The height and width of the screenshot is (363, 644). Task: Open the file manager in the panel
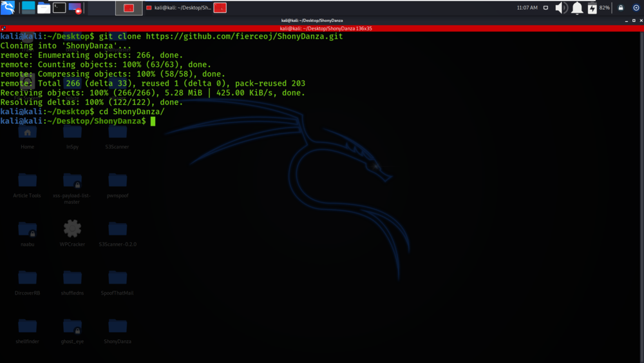[44, 7]
